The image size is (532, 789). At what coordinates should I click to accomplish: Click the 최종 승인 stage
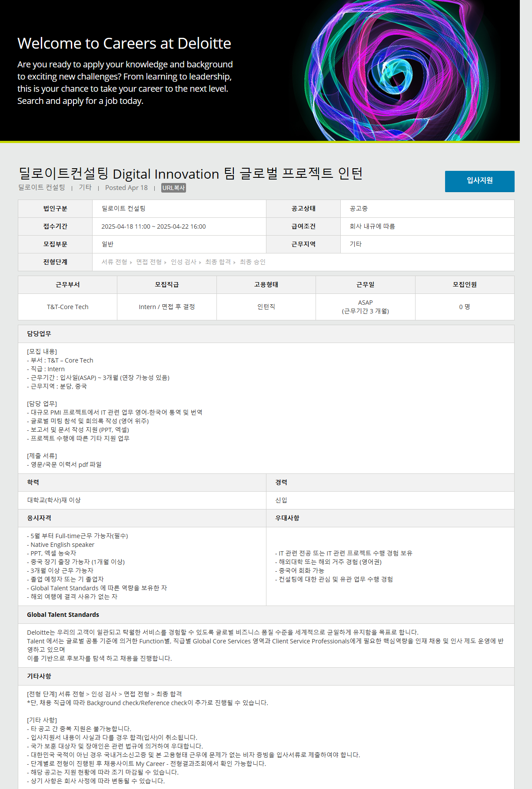pyautogui.click(x=253, y=262)
